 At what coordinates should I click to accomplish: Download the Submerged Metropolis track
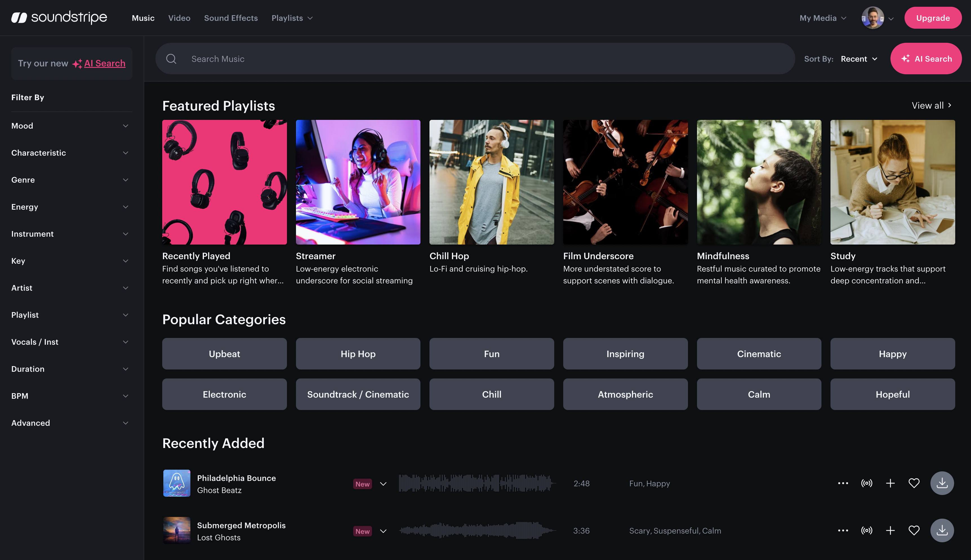(x=942, y=530)
